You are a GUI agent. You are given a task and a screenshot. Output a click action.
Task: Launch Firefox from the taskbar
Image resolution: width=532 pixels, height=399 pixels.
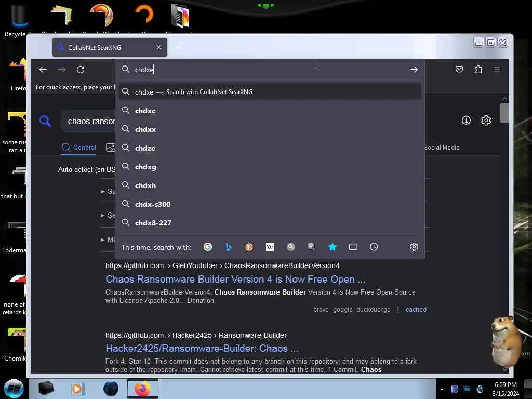pos(143,389)
